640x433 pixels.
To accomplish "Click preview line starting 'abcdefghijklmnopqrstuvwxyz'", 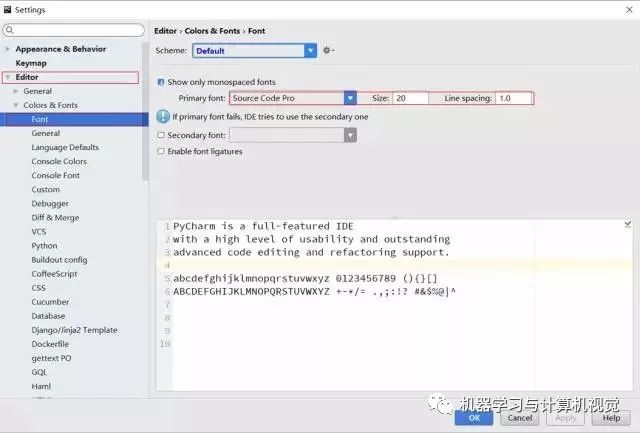I will (x=305, y=279).
